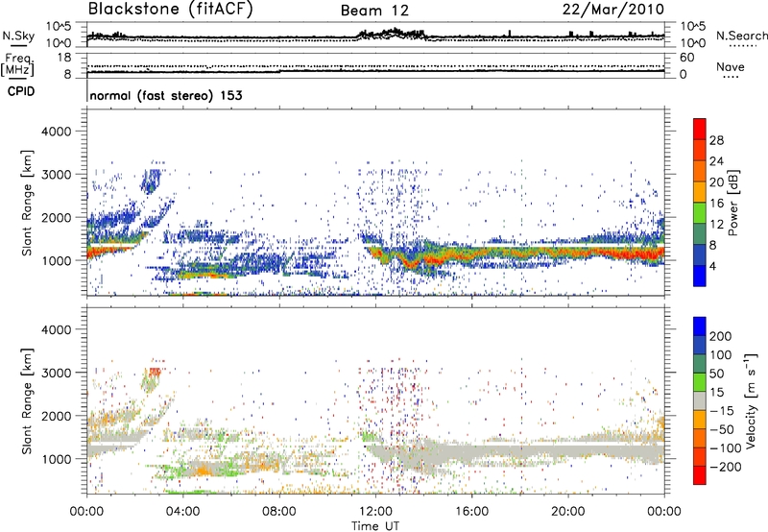The height and width of the screenshot is (532, 768).
Task: Click the blue bottom of the Power colorbar
Action: pyautogui.click(x=700, y=276)
